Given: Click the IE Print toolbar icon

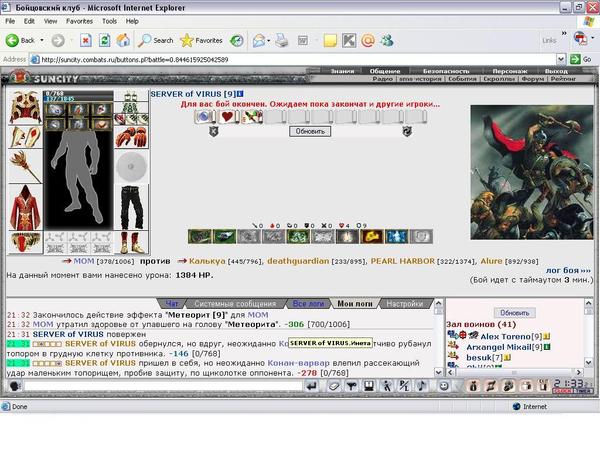Looking at the screenshot, I should [282, 40].
